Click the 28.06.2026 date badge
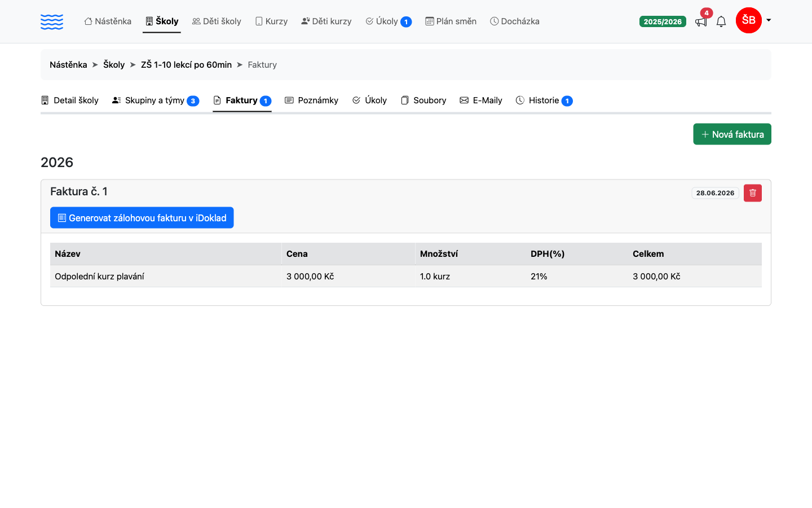This screenshot has width=812, height=508. [715, 193]
